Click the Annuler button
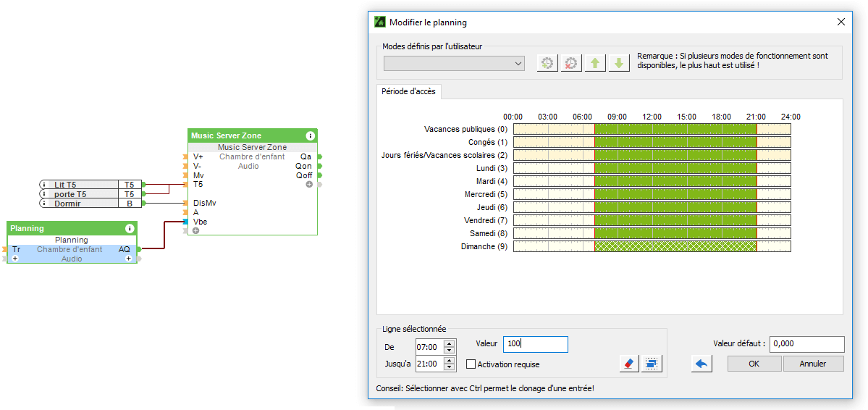 tap(813, 364)
